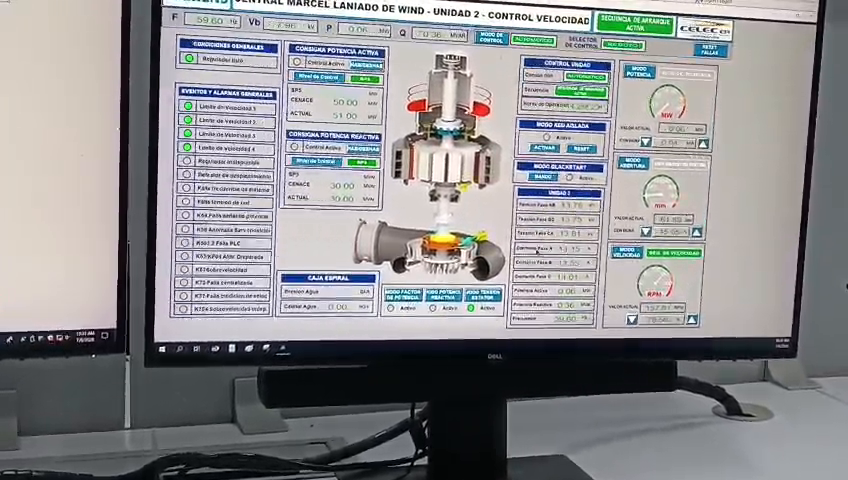Click the Regulador de Velocidad green button

(673, 253)
